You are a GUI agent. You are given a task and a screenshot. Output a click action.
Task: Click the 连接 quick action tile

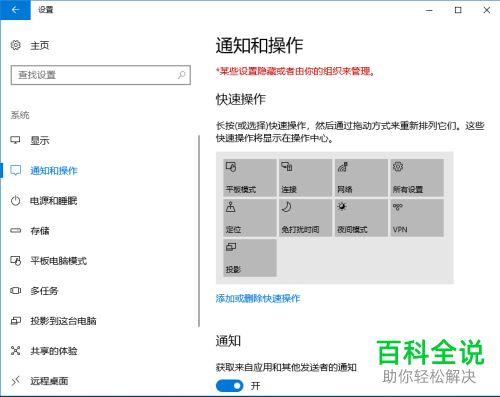pyautogui.click(x=305, y=178)
